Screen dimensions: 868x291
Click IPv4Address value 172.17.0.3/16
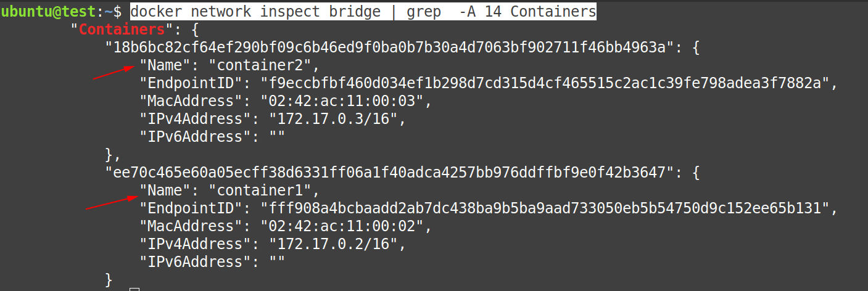(329, 118)
